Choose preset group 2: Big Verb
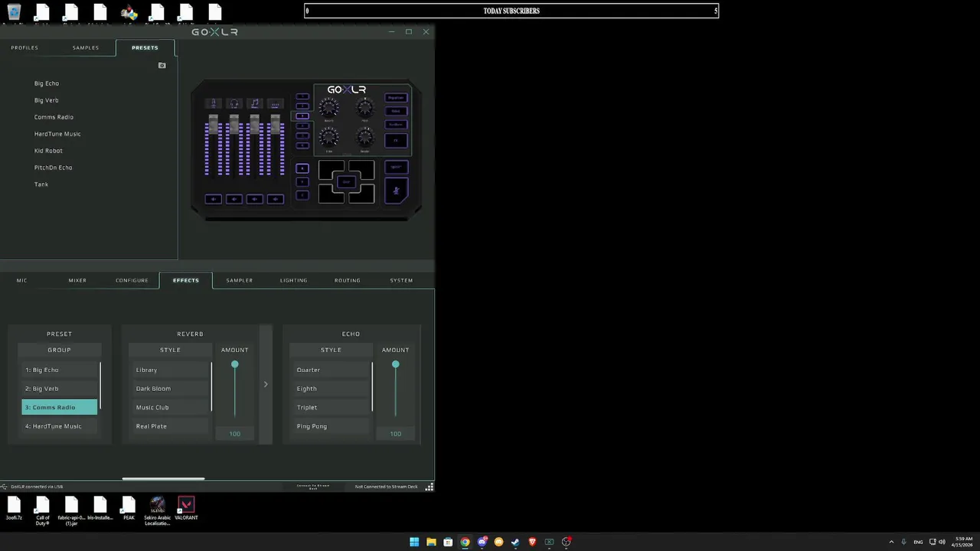980x551 pixels. coord(60,389)
